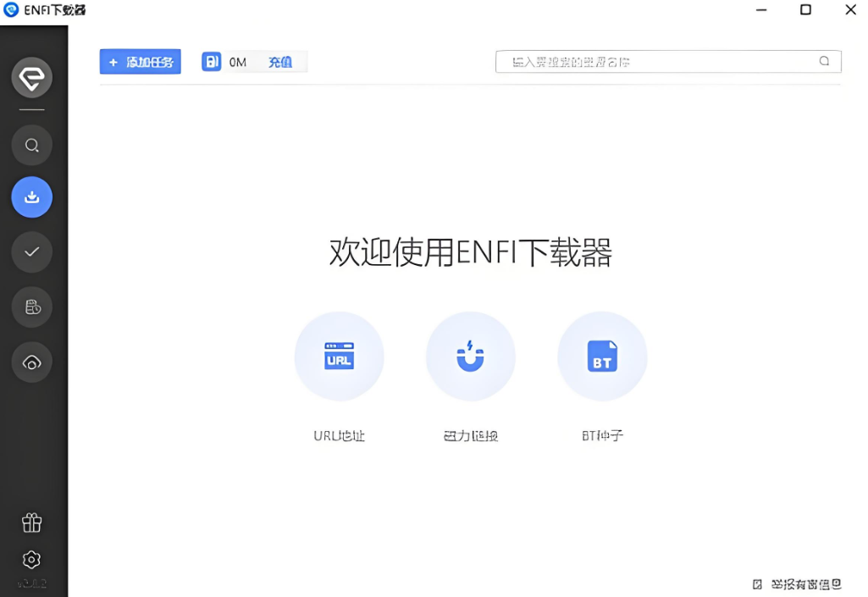Click the ENFI app icon in title bar
The height and width of the screenshot is (597, 868).
point(10,9)
